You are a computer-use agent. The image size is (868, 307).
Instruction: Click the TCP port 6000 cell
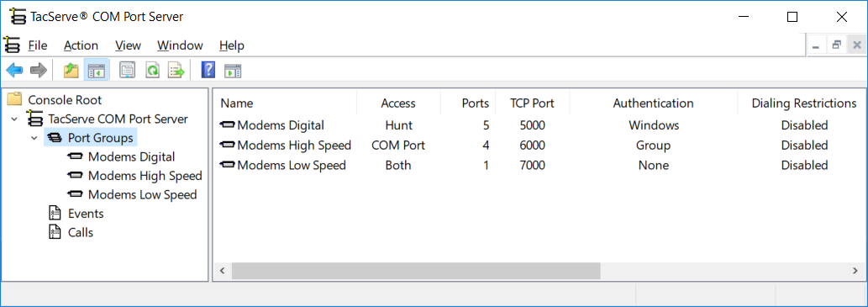click(532, 146)
